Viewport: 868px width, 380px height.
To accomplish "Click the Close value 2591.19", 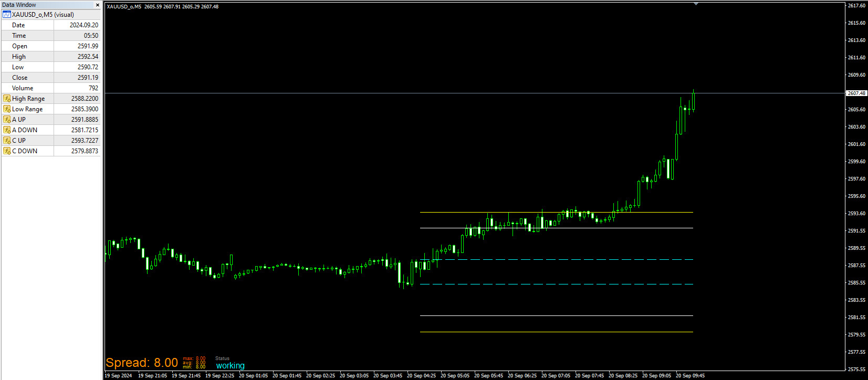I will pos(88,78).
